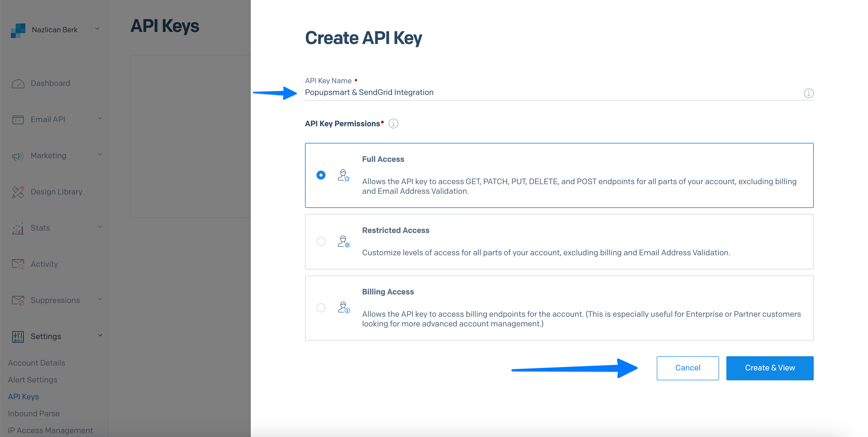Image resolution: width=868 pixels, height=437 pixels.
Task: Navigate to Account Details page
Action: click(x=36, y=362)
